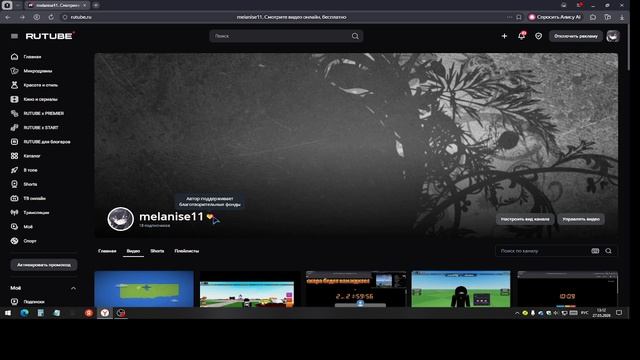Click the melanise11 channel name
This screenshot has width=640, height=360.
171,217
